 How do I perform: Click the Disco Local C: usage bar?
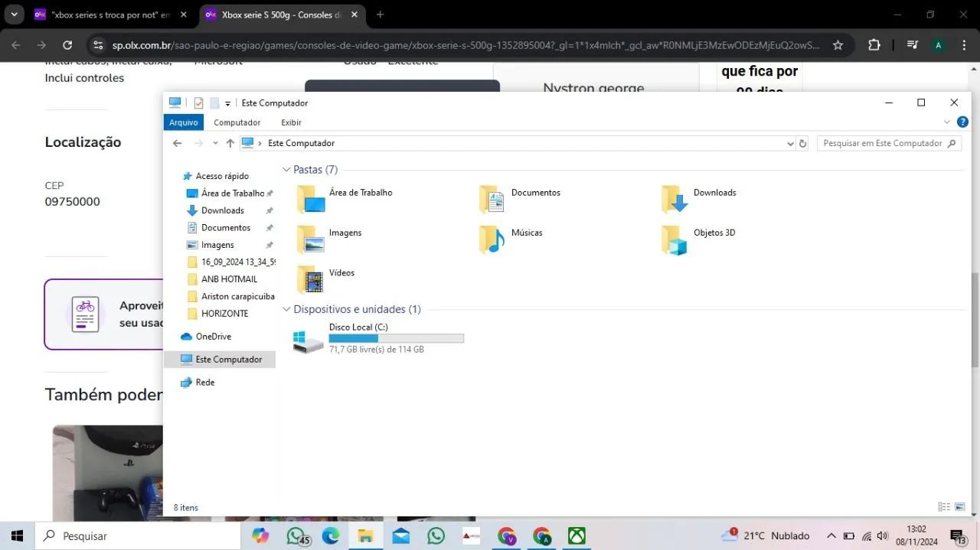(396, 337)
